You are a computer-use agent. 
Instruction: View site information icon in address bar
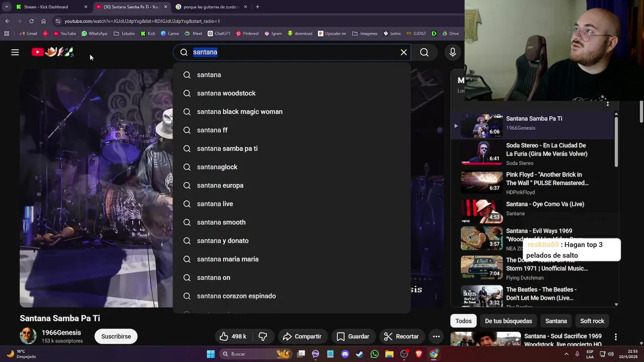click(58, 21)
